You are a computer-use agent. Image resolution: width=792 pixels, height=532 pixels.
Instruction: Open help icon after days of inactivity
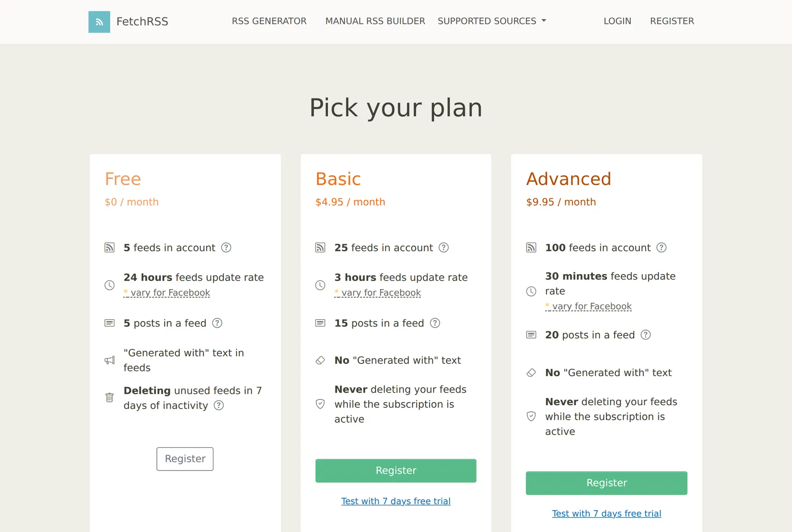point(219,405)
